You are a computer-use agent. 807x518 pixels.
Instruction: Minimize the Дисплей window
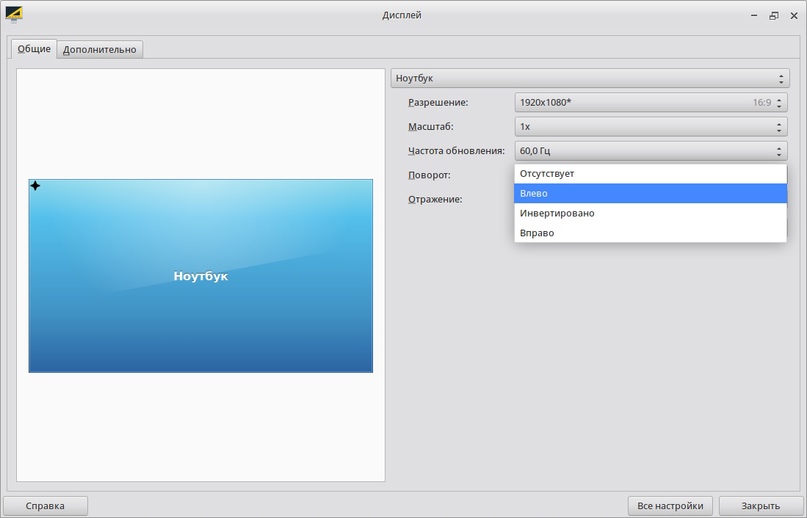pyautogui.click(x=754, y=15)
